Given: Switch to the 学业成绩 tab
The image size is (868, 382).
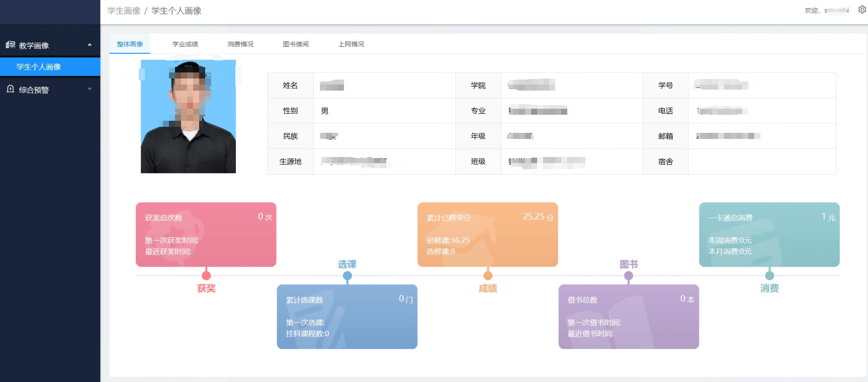Looking at the screenshot, I should pyautogui.click(x=185, y=44).
